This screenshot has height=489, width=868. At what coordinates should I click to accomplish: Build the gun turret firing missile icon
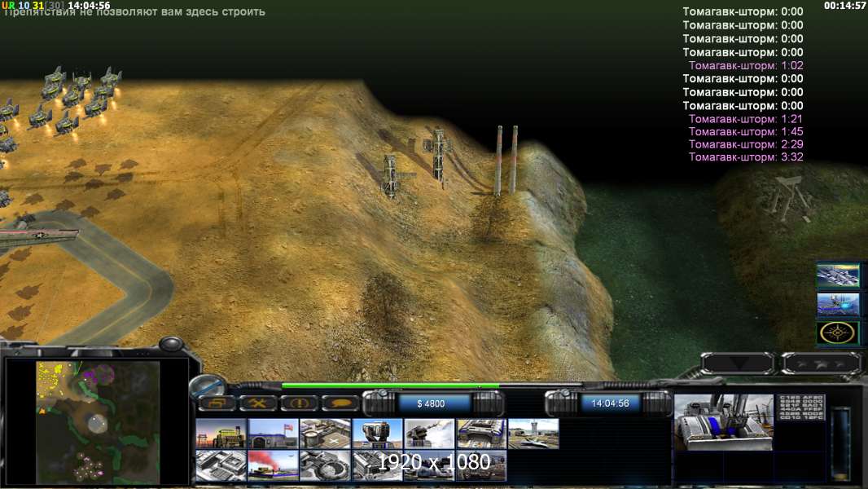430,434
